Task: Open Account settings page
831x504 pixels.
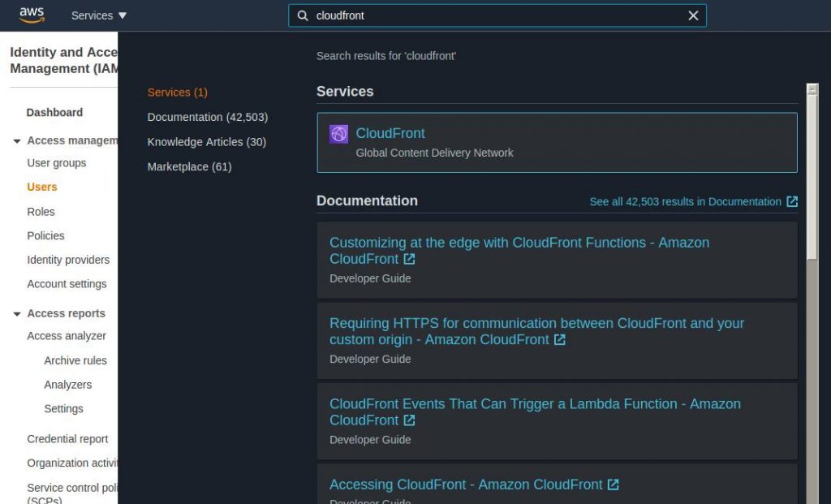Action: 67,284
